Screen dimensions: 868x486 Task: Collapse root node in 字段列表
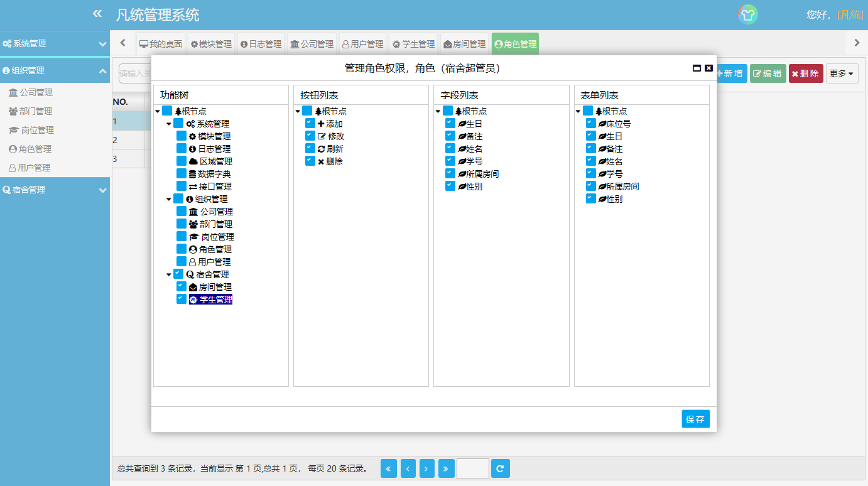point(438,111)
